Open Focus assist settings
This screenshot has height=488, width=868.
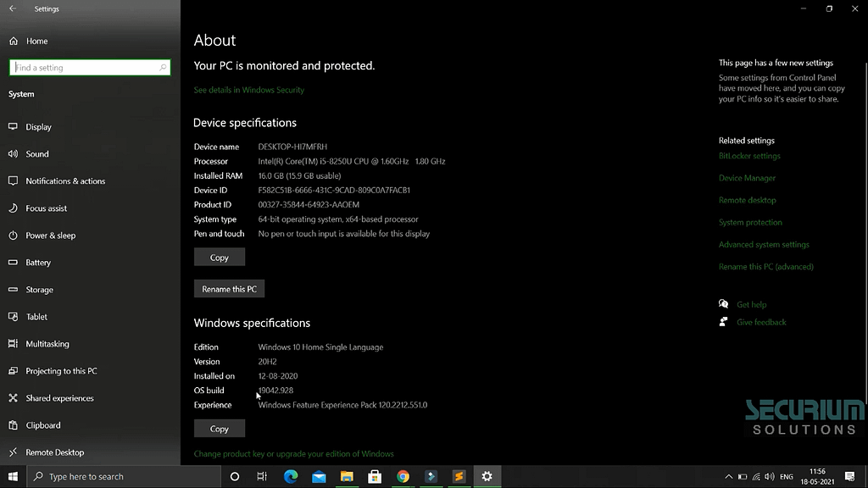click(x=46, y=208)
